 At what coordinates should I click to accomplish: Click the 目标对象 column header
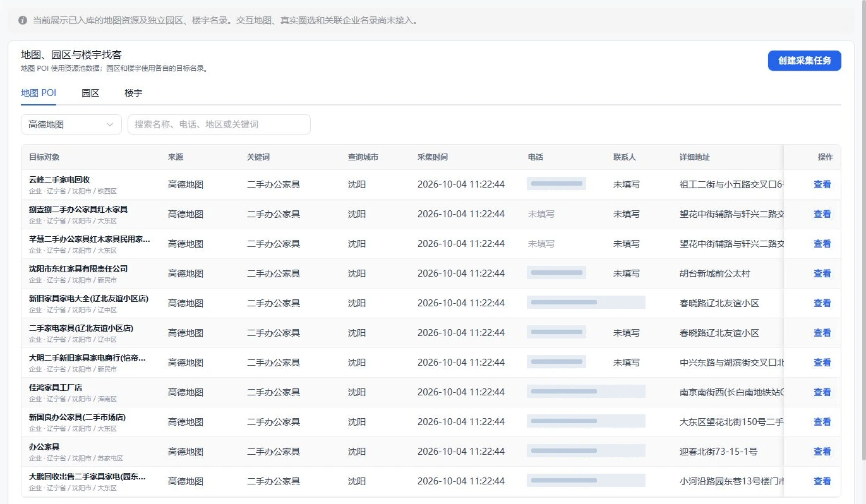[44, 157]
